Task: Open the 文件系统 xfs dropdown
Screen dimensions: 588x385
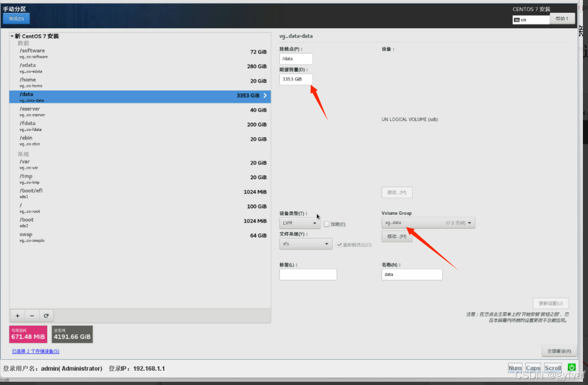Action: (x=306, y=244)
